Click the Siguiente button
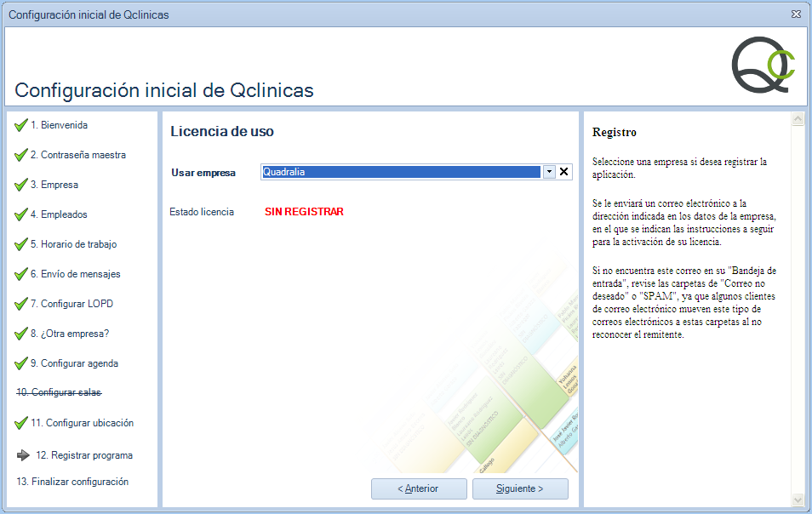Screen dimensions: 812x514 tap(519, 488)
